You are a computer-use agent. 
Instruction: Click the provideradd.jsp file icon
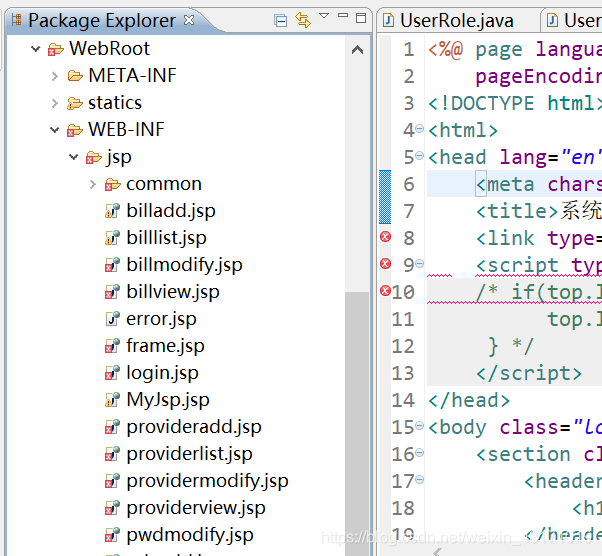(112, 427)
